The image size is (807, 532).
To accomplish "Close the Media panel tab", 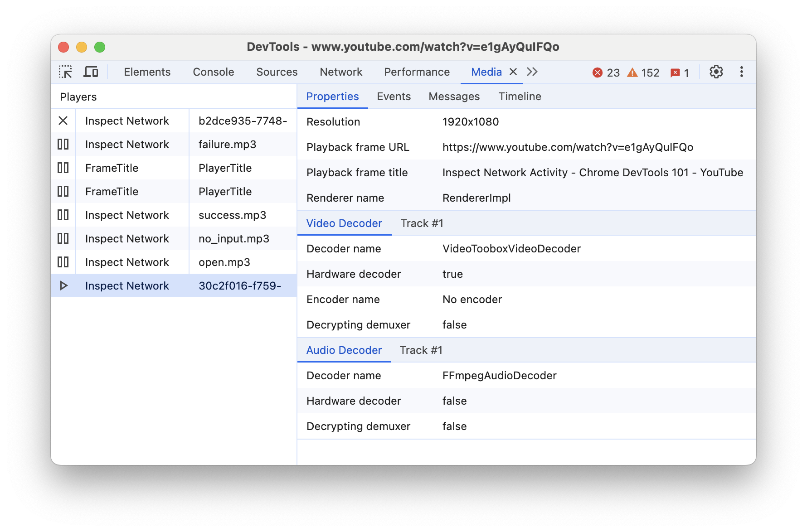I will (513, 72).
